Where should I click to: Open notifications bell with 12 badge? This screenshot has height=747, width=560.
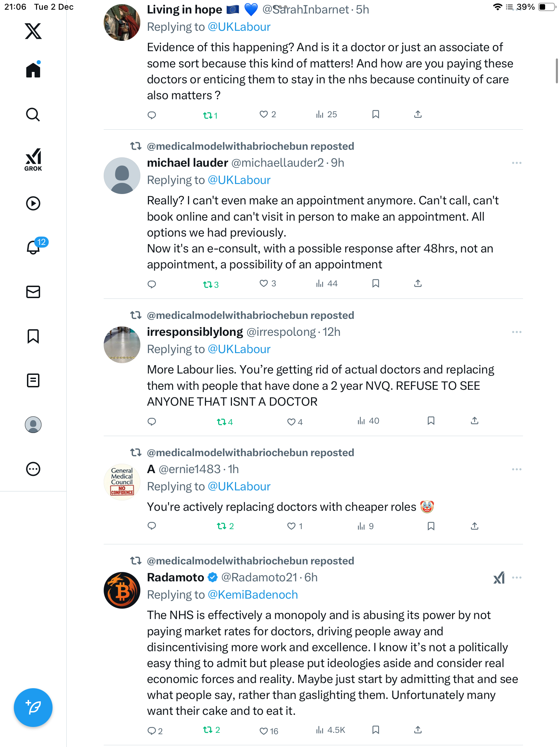34,247
